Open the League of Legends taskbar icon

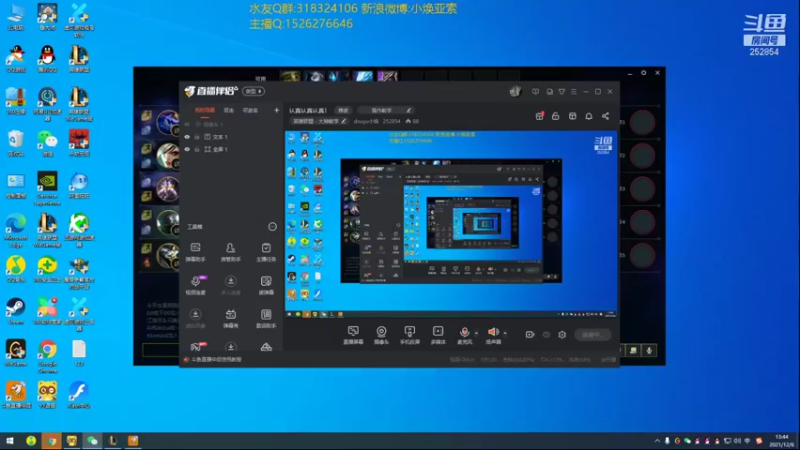pos(113,441)
